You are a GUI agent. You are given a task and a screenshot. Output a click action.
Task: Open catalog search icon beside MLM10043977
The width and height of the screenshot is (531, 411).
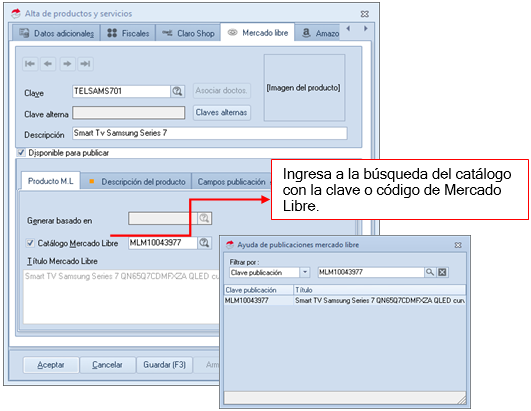[x=204, y=243]
